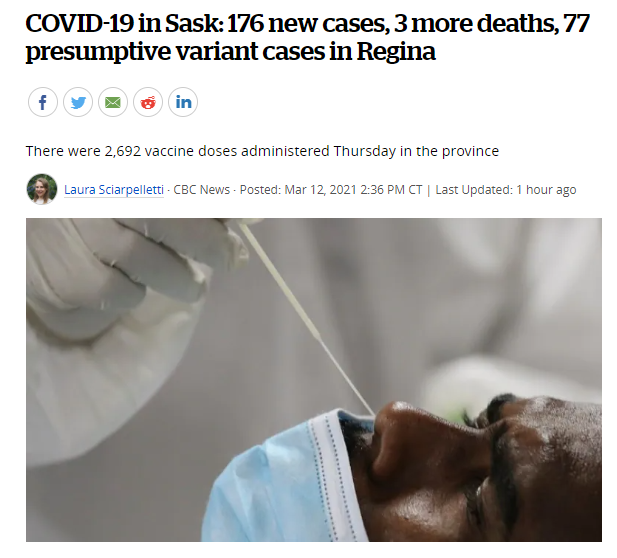617x558 pixels.
Task: Share the article on Facebook
Action: coord(43,102)
